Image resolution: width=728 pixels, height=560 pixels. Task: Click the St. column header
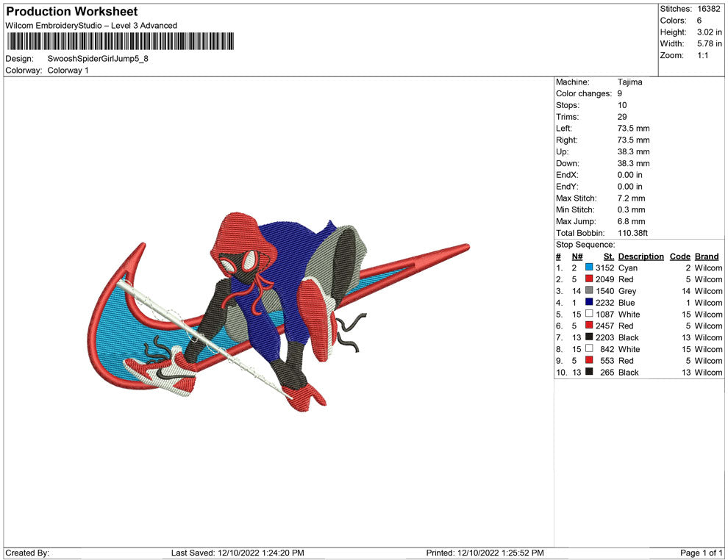click(609, 256)
